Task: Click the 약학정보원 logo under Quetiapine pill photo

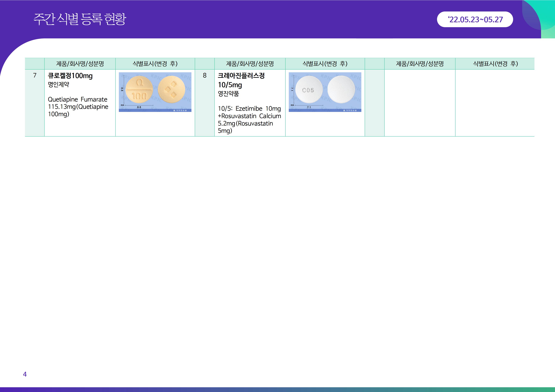Action: pyautogui.click(x=180, y=110)
